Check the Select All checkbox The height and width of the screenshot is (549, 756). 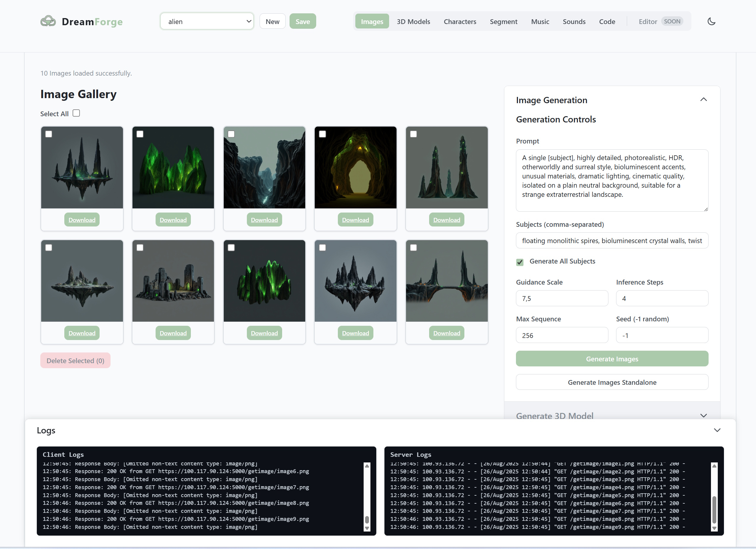tap(76, 113)
